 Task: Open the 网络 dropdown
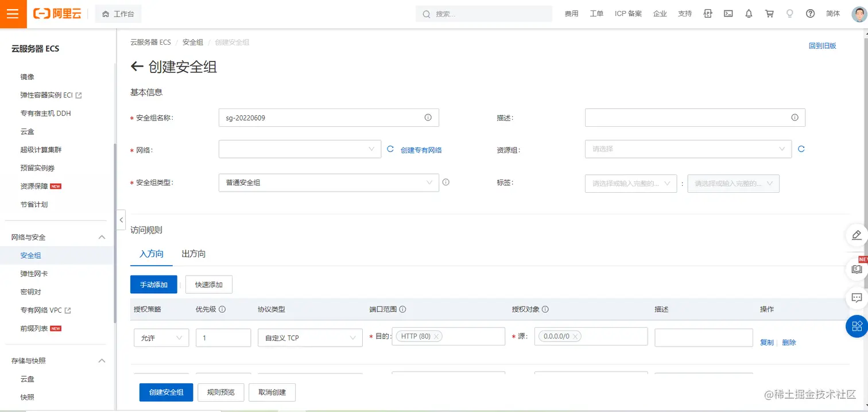pyautogui.click(x=300, y=149)
